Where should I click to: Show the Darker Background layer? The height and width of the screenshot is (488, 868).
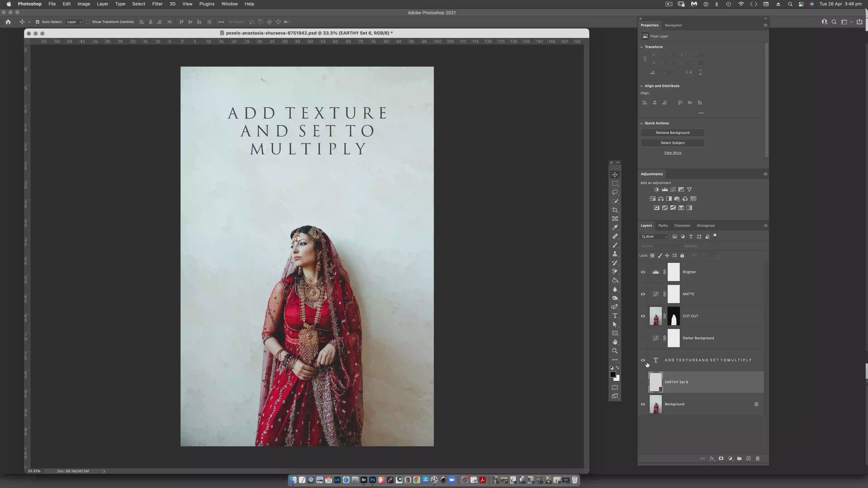click(643, 338)
